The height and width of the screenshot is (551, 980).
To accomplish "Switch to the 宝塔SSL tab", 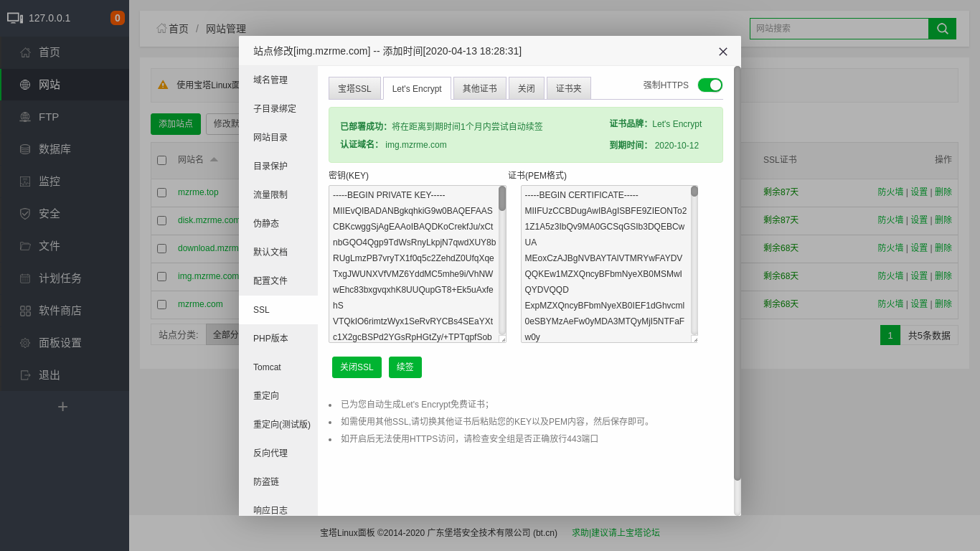I will [x=356, y=88].
